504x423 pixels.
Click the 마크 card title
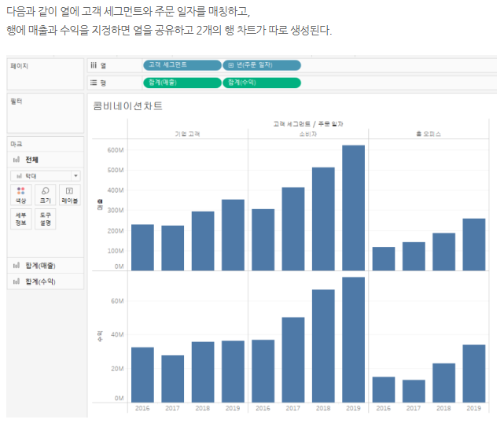(x=16, y=144)
